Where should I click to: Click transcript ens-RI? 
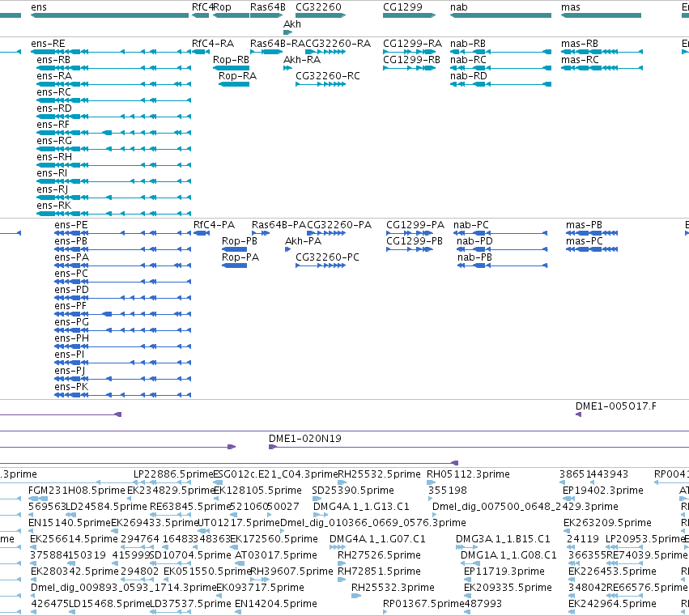click(x=114, y=181)
